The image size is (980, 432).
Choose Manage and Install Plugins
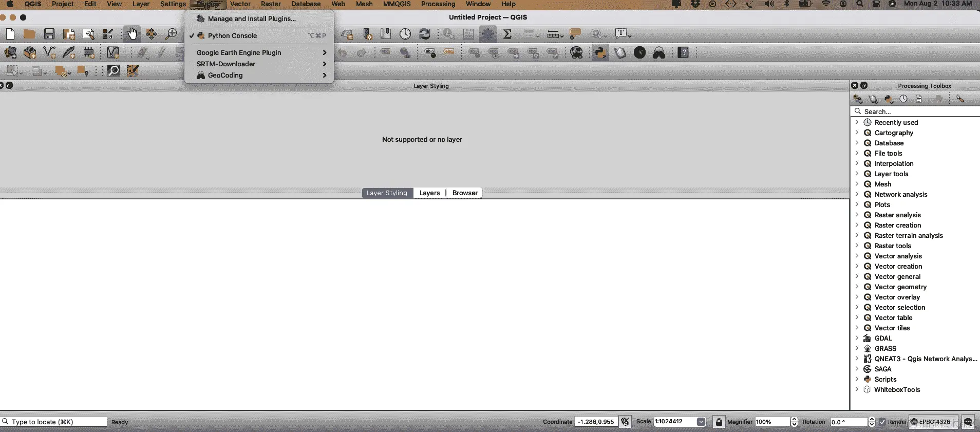259,18
